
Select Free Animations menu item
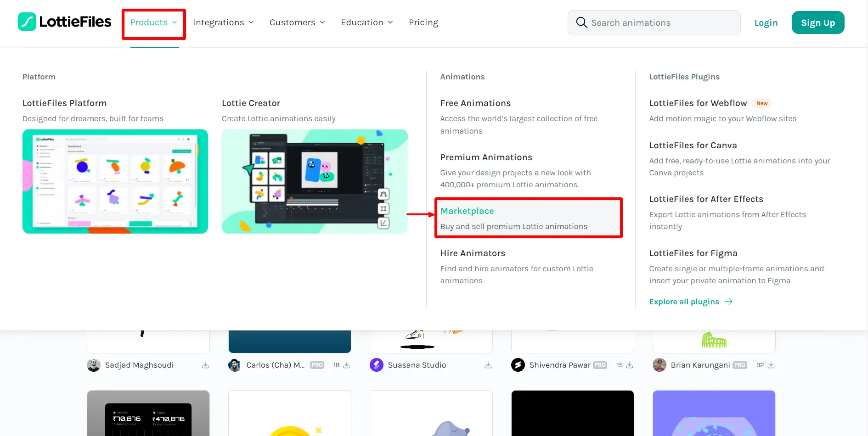coord(475,103)
